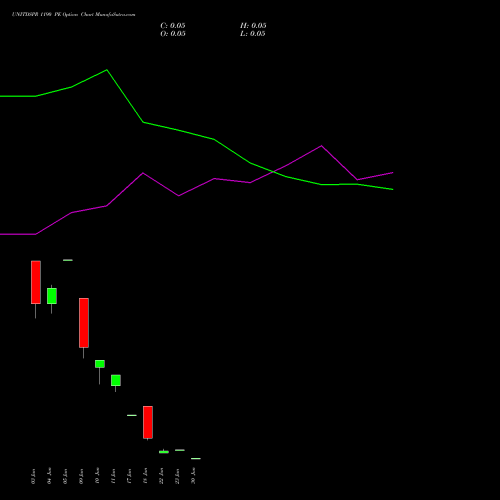Click the 04 Jun date label

click(x=49, y=476)
